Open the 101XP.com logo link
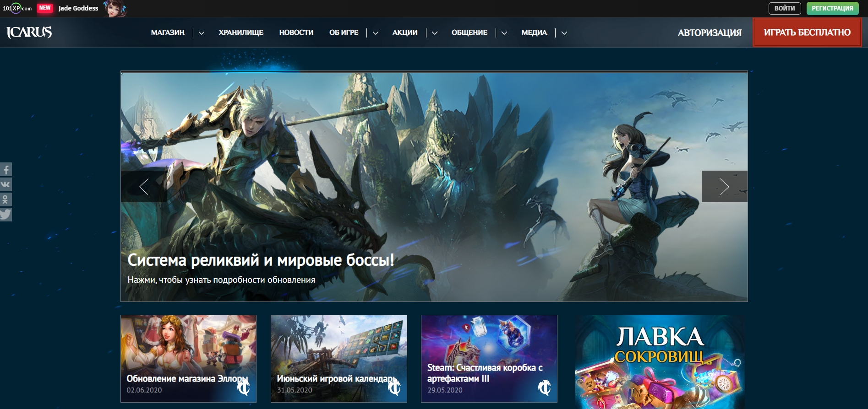The height and width of the screenshot is (409, 868). tap(17, 8)
